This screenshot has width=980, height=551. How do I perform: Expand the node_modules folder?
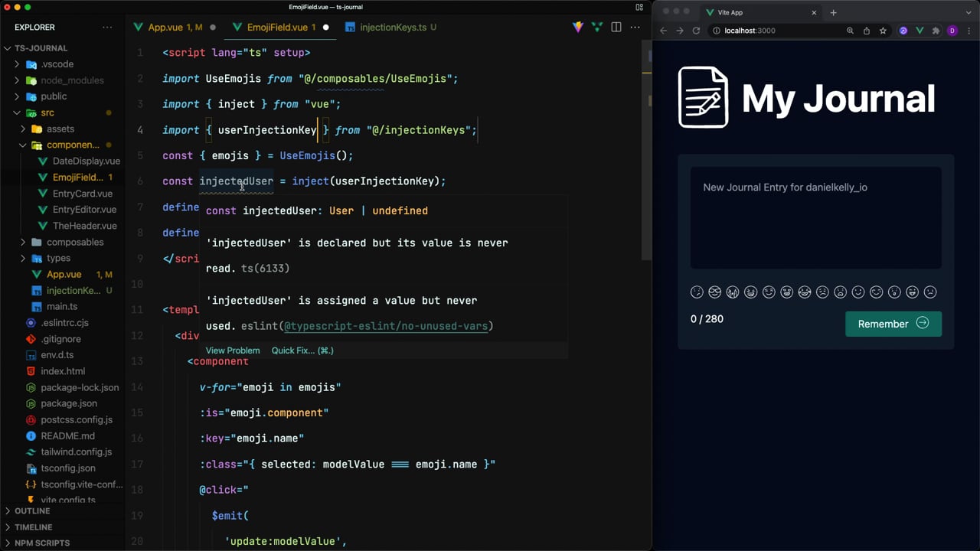point(17,80)
